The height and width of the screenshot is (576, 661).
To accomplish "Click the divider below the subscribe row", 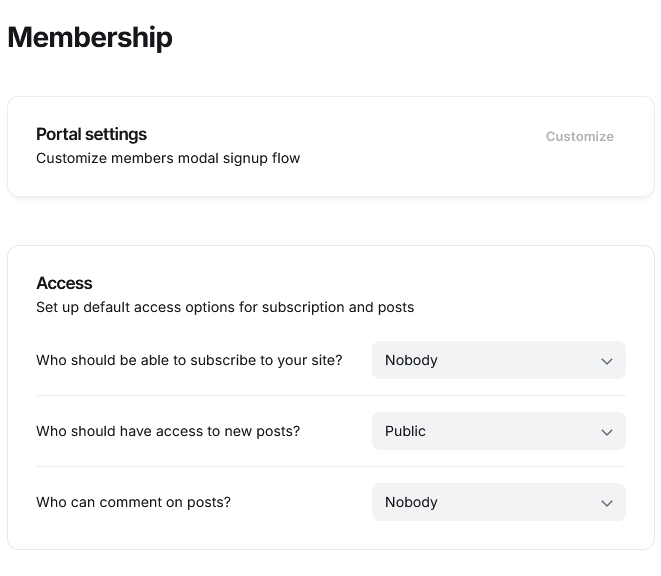I will (x=331, y=396).
